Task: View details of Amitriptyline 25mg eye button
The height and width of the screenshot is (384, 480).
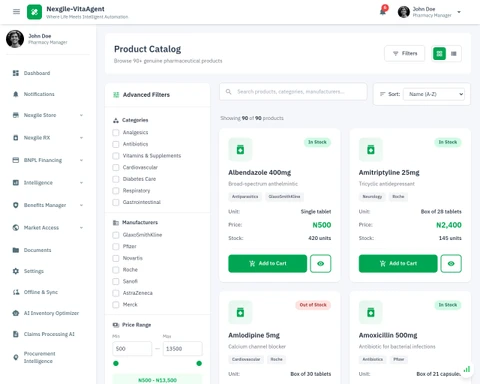Action: pos(451,263)
